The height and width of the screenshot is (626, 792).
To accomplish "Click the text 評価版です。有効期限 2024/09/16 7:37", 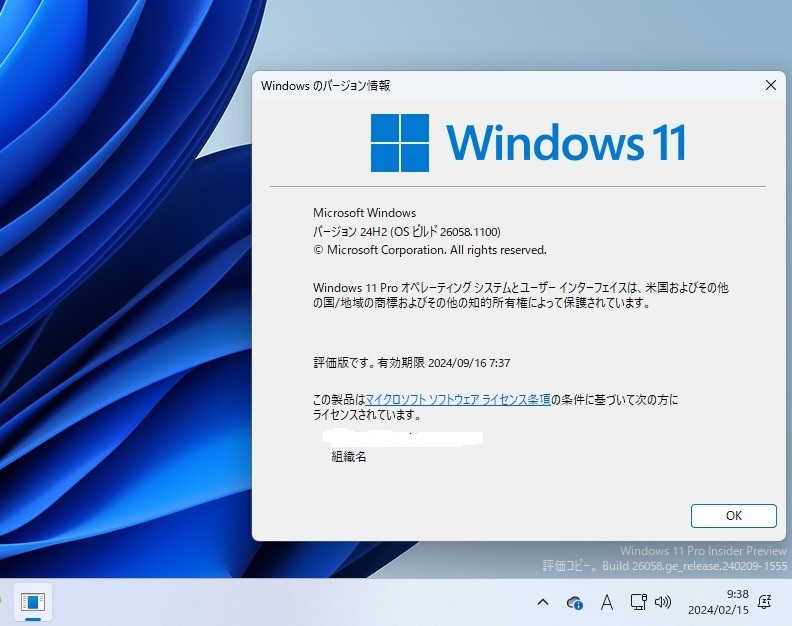I will [x=412, y=363].
